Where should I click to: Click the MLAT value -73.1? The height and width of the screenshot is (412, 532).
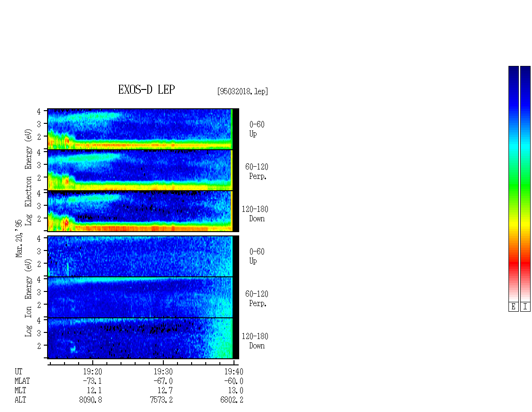click(92, 381)
